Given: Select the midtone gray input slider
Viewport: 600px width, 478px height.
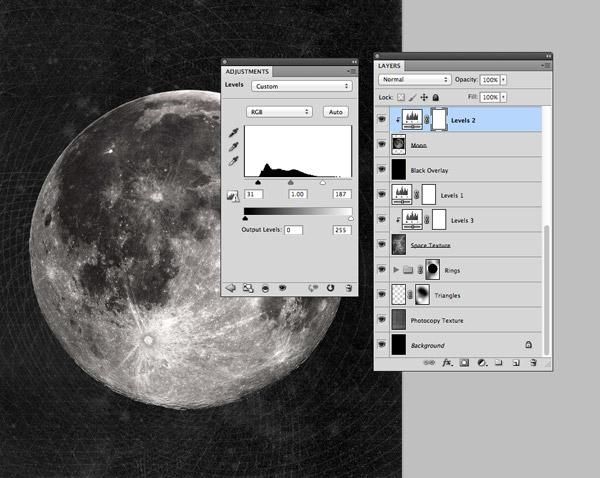Looking at the screenshot, I should tap(290, 183).
